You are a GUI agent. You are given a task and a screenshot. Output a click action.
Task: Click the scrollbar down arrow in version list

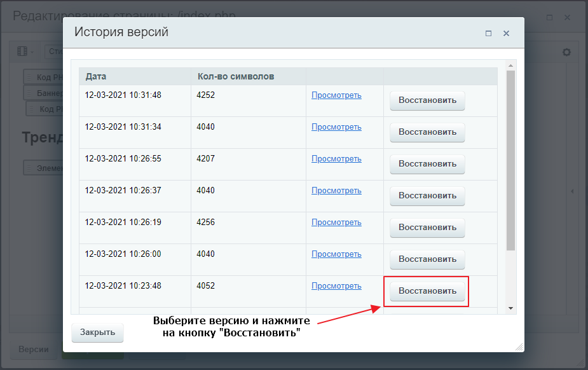pyautogui.click(x=510, y=308)
